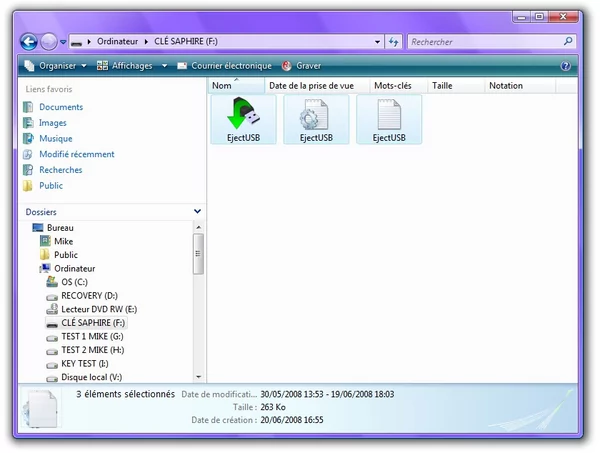Select Bureau in folder tree
Image resolution: width=600 pixels, height=453 pixels.
pos(60,228)
